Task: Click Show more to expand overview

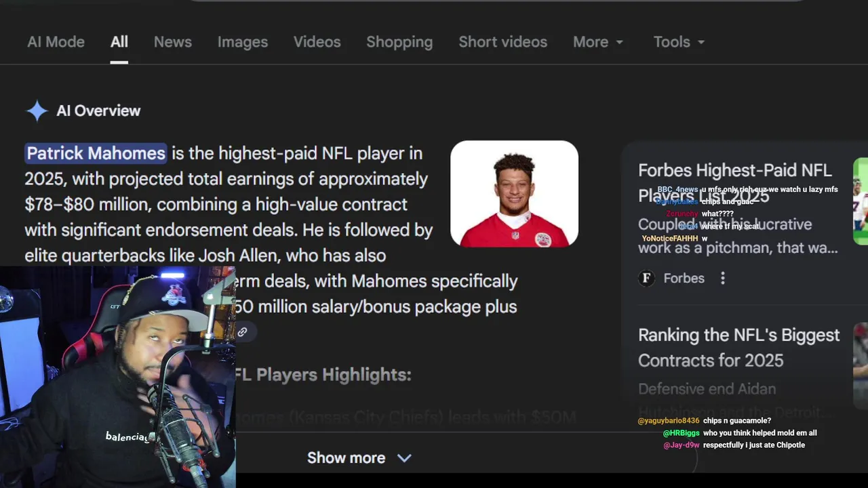Action: pos(346,457)
